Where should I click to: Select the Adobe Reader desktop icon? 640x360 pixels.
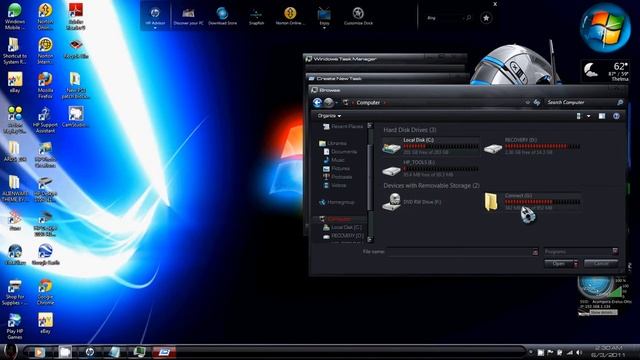[76, 16]
